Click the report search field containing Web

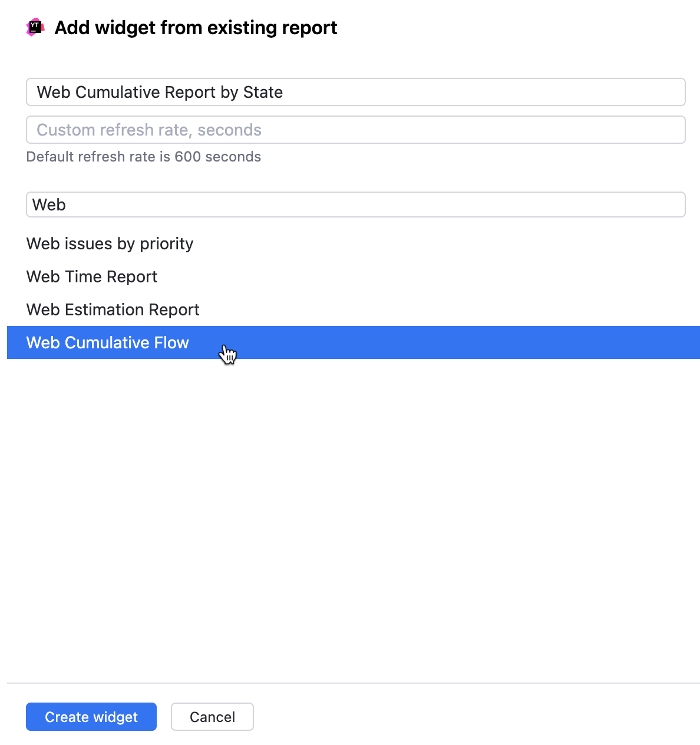[355, 205]
